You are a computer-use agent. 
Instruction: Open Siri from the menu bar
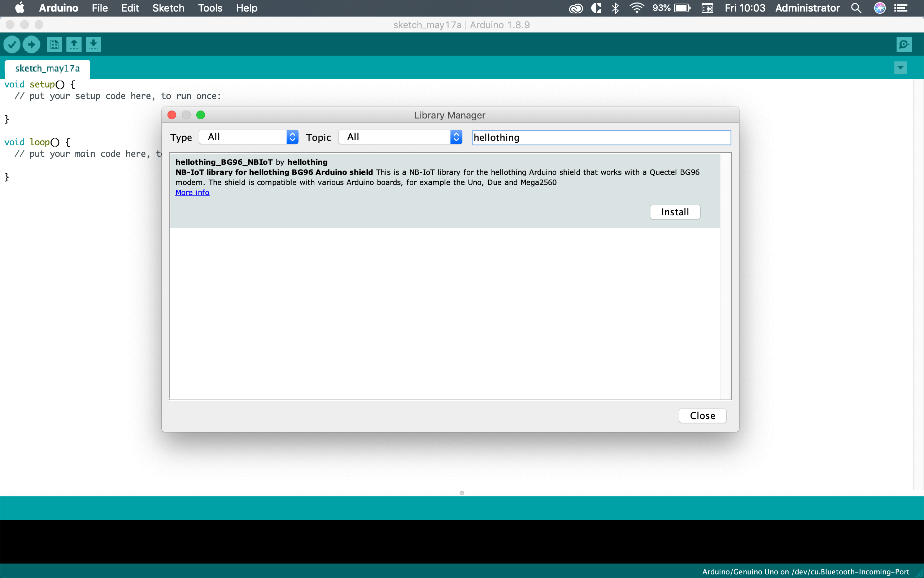(880, 8)
